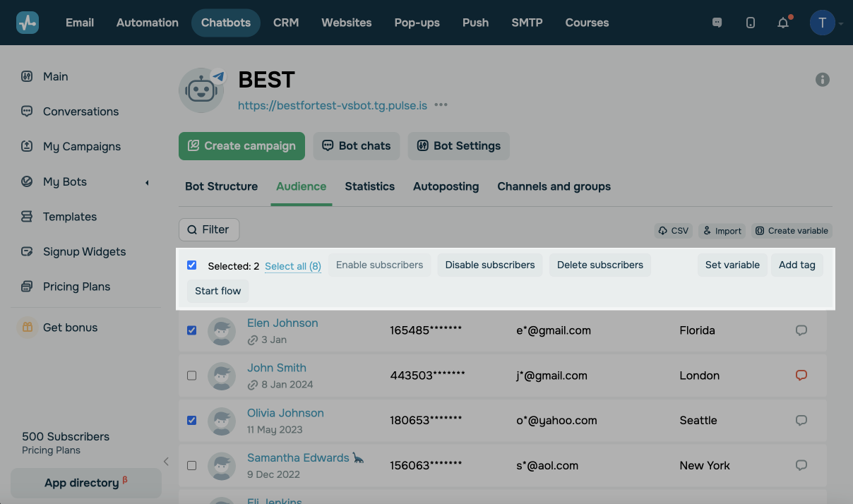The width and height of the screenshot is (853, 504).
Task: Click the Select all (8) link
Action: pyautogui.click(x=292, y=266)
